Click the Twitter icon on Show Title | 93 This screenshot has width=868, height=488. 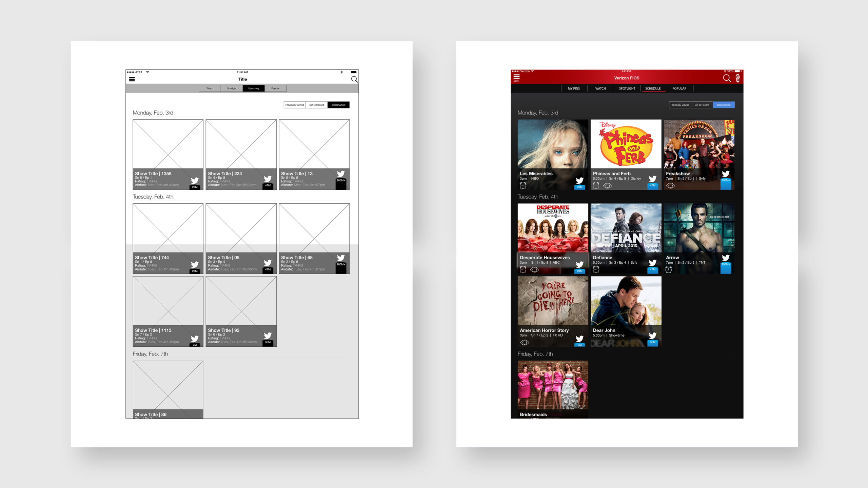[x=268, y=335]
